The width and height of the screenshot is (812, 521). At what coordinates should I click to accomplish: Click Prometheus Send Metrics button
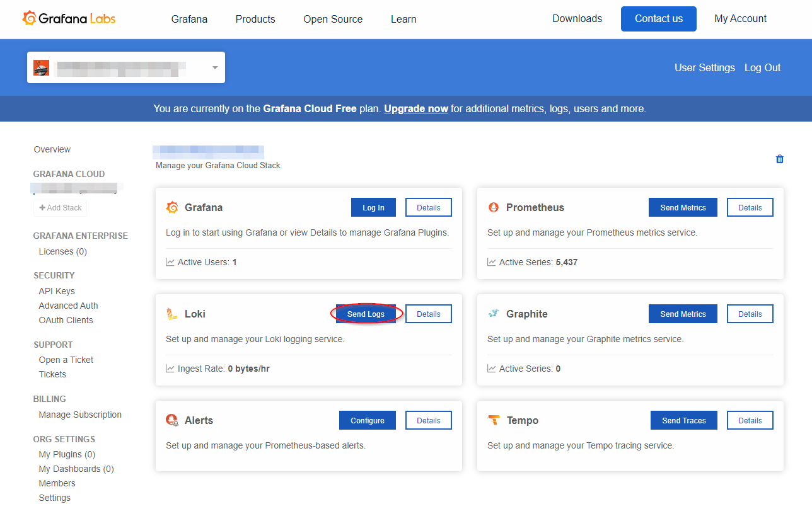(x=683, y=207)
